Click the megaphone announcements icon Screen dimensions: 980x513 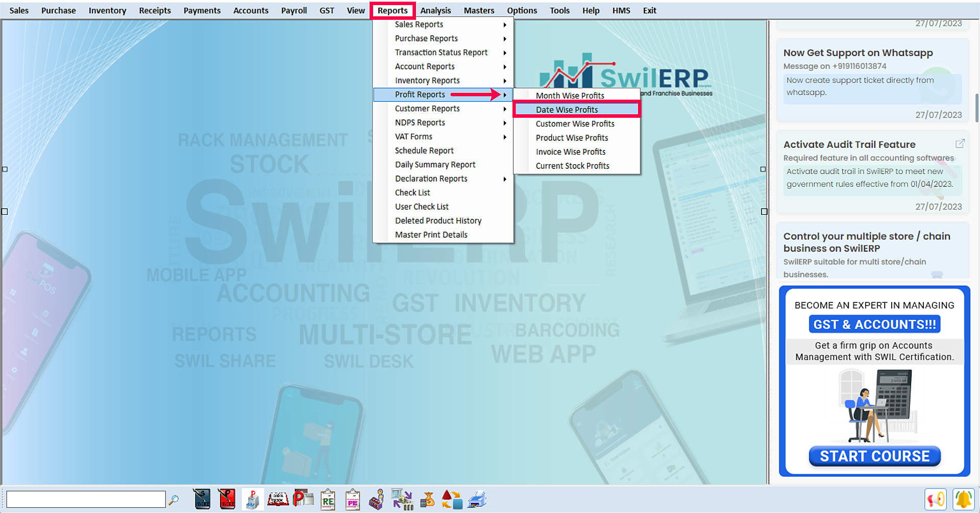[936, 499]
